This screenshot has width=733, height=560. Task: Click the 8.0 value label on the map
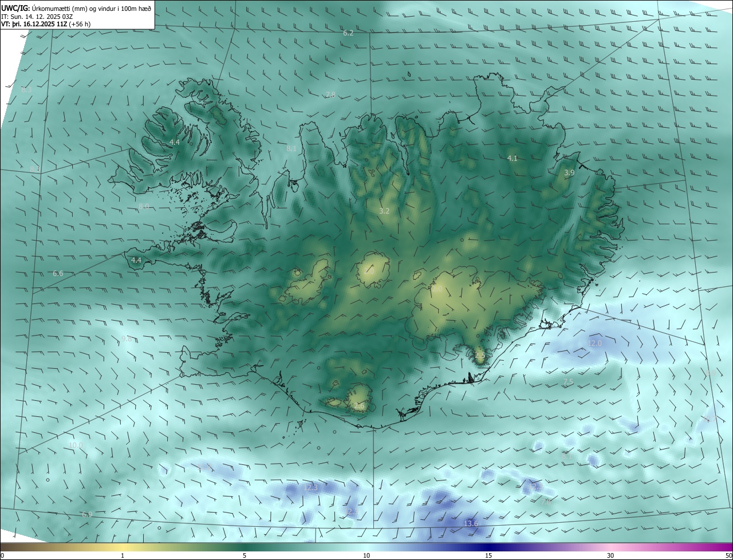coord(143,207)
